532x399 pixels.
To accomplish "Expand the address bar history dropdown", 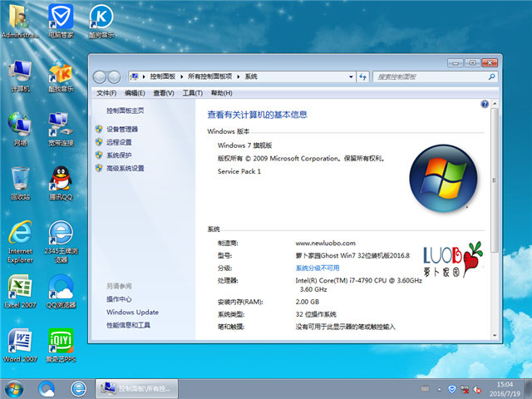I will point(351,77).
